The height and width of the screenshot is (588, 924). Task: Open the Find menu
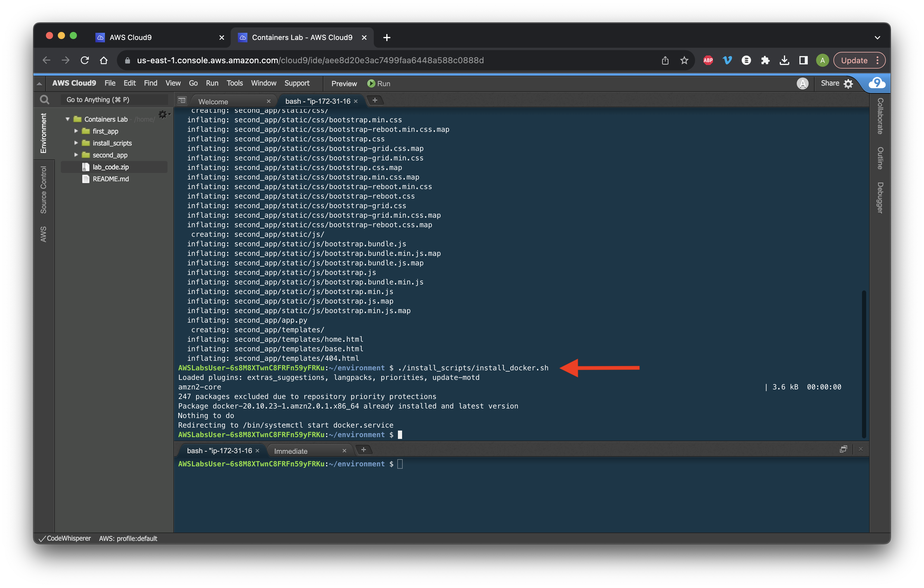[151, 83]
